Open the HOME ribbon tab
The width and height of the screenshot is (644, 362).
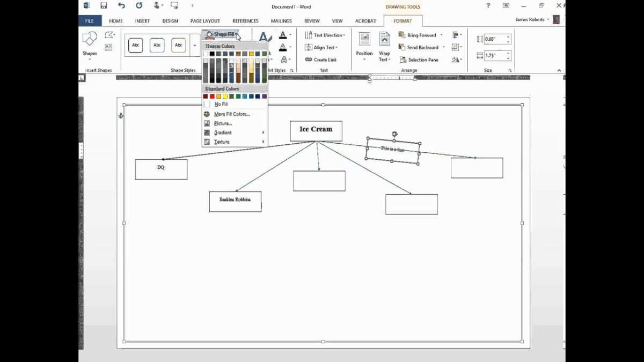pos(115,20)
